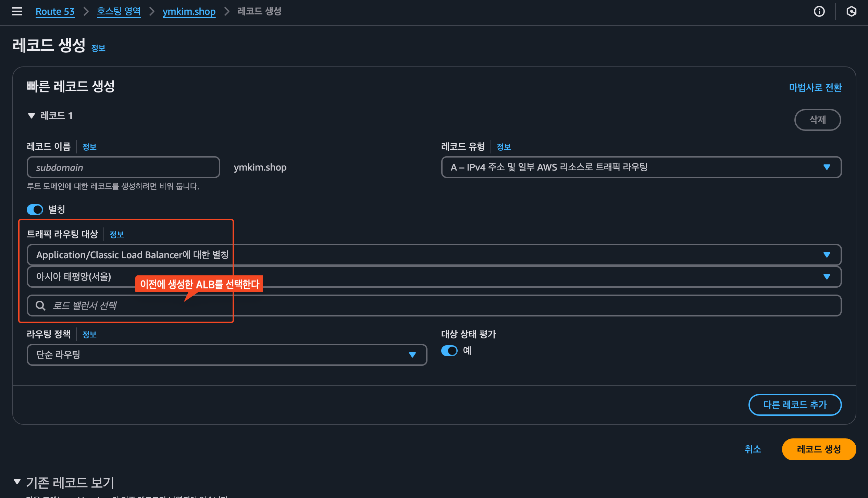
Task: Collapse the 기존 레코드 보기 section
Action: click(17, 482)
